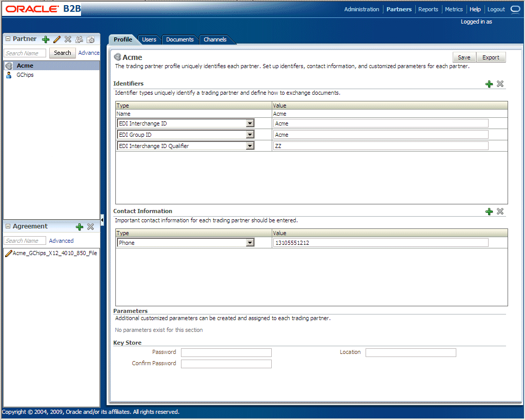Open the Phone contact type dropdown
525x420 pixels.
(250, 242)
